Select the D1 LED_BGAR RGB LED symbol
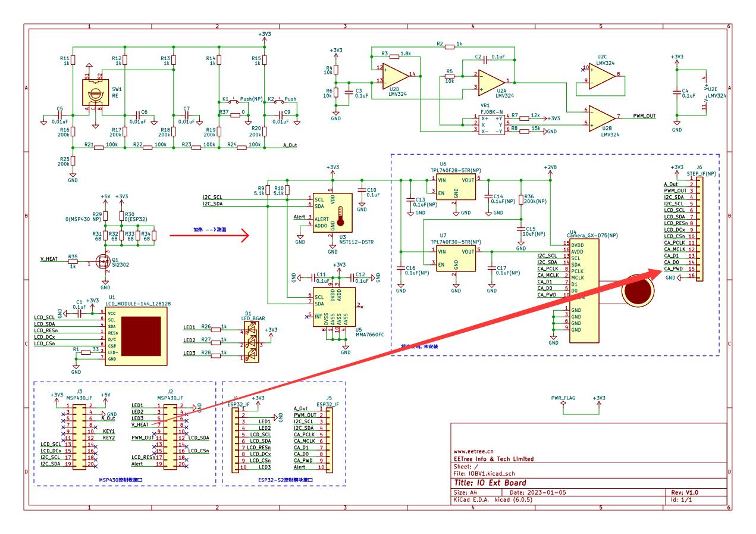Image resolution: width=756 pixels, height=534 pixels. tap(251, 342)
